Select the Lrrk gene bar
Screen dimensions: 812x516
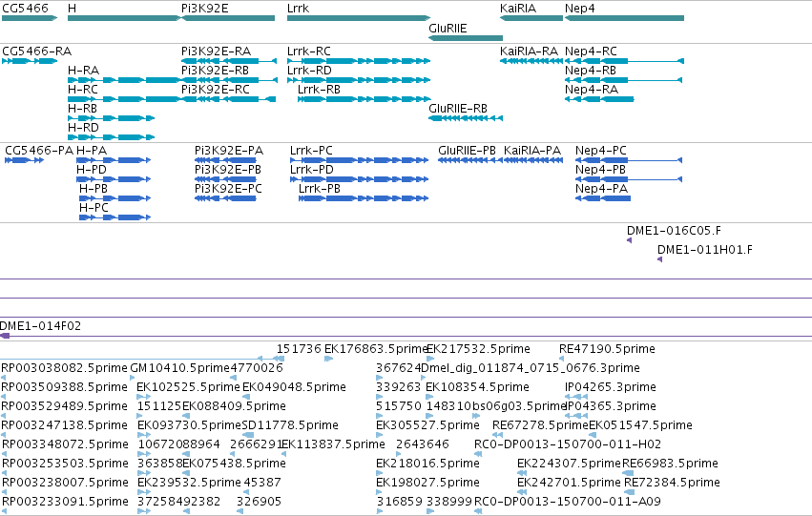click(x=359, y=18)
